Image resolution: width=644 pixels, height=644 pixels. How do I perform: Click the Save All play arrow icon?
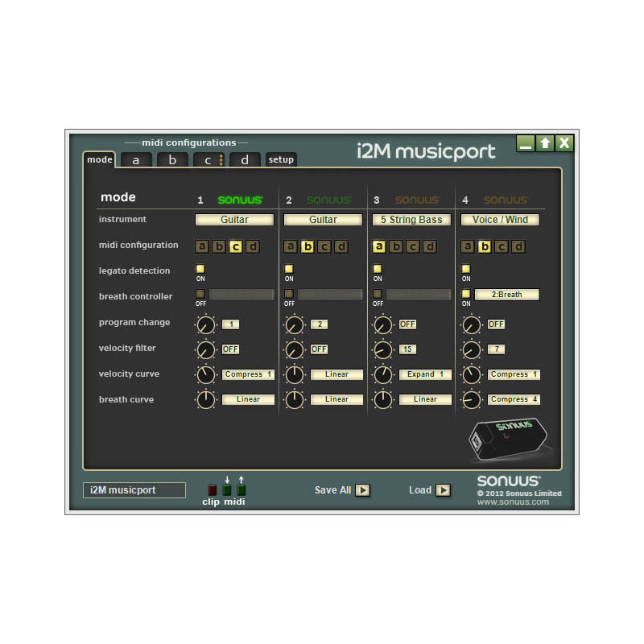point(363,490)
